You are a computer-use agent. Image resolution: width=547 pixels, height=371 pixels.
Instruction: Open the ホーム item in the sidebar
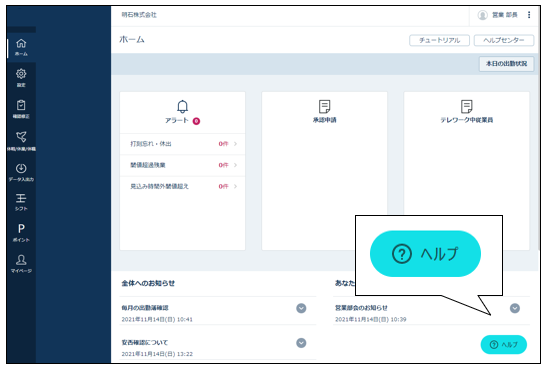(21, 47)
